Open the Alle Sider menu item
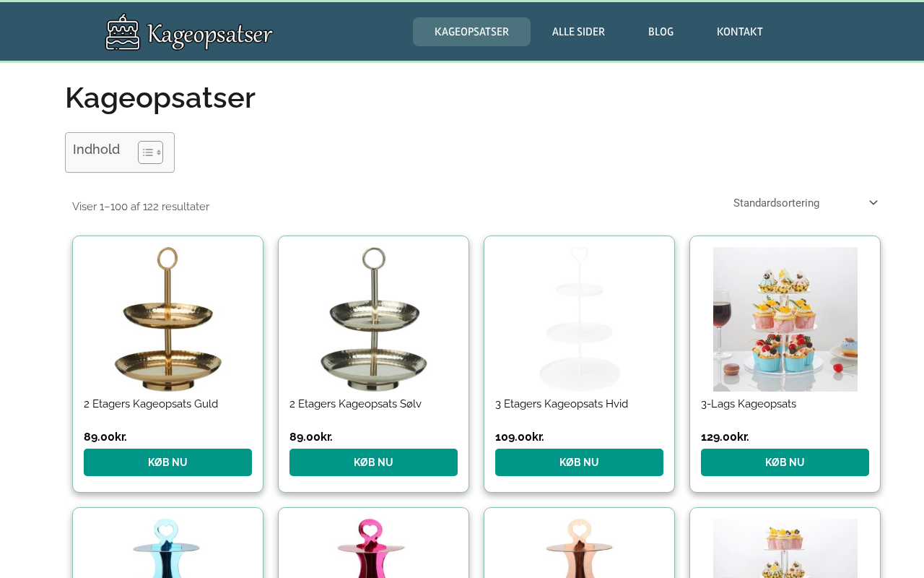The height and width of the screenshot is (578, 924). tap(578, 32)
